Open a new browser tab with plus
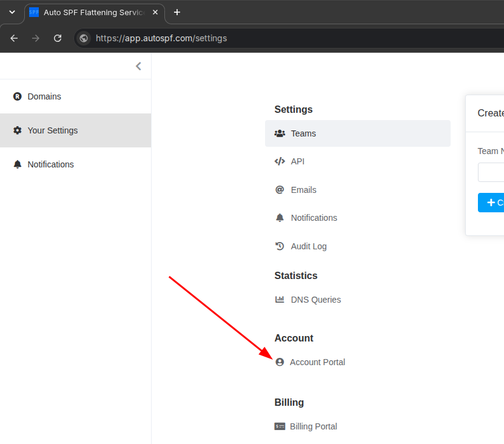 coord(176,12)
